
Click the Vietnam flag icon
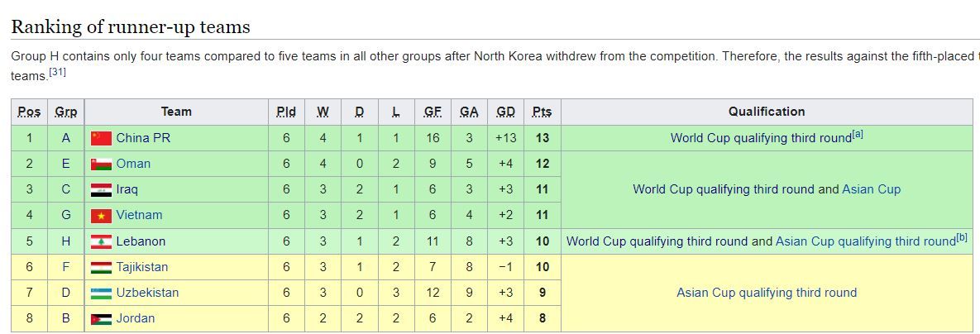(101, 215)
